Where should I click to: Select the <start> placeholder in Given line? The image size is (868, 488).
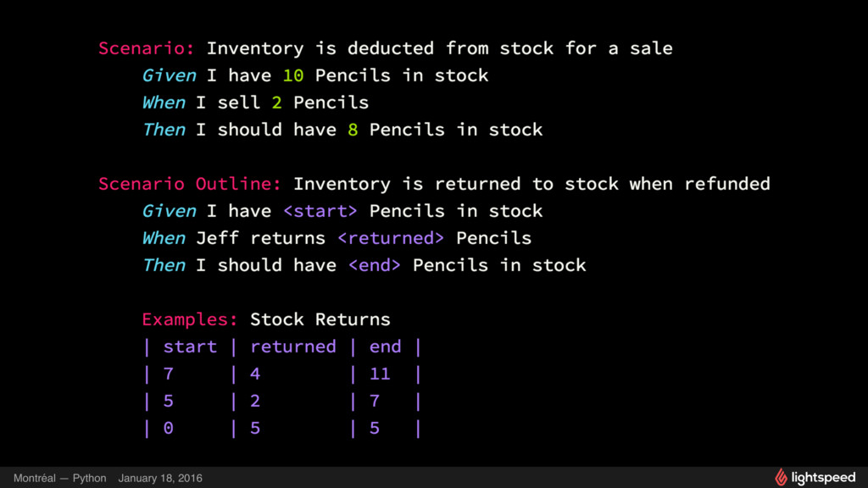(x=320, y=211)
